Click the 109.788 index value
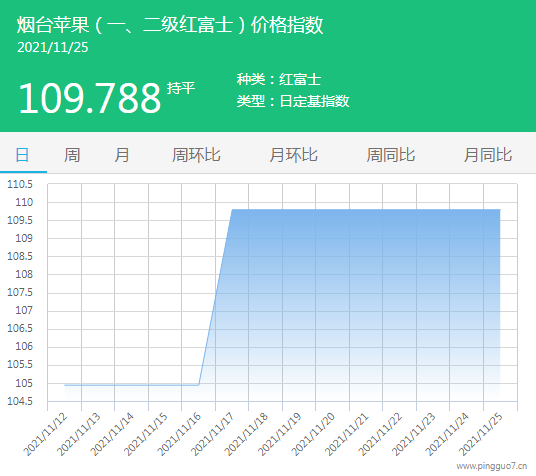This screenshot has width=536, height=476. tap(90, 98)
